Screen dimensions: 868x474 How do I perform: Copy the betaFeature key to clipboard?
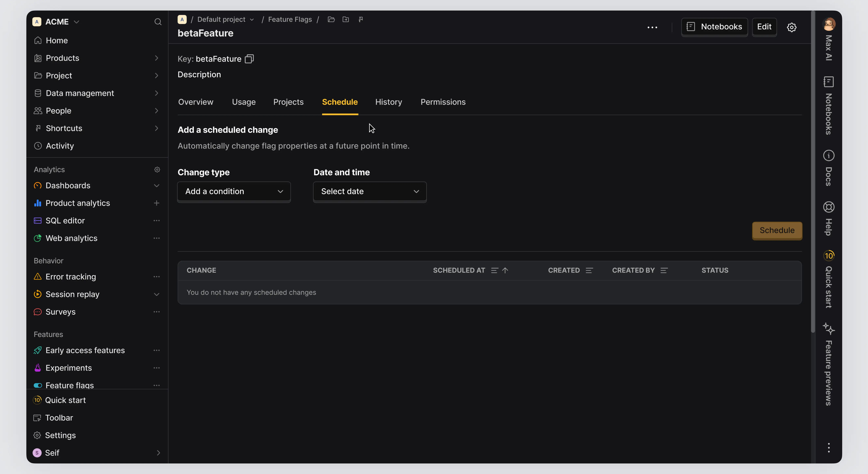click(x=249, y=59)
